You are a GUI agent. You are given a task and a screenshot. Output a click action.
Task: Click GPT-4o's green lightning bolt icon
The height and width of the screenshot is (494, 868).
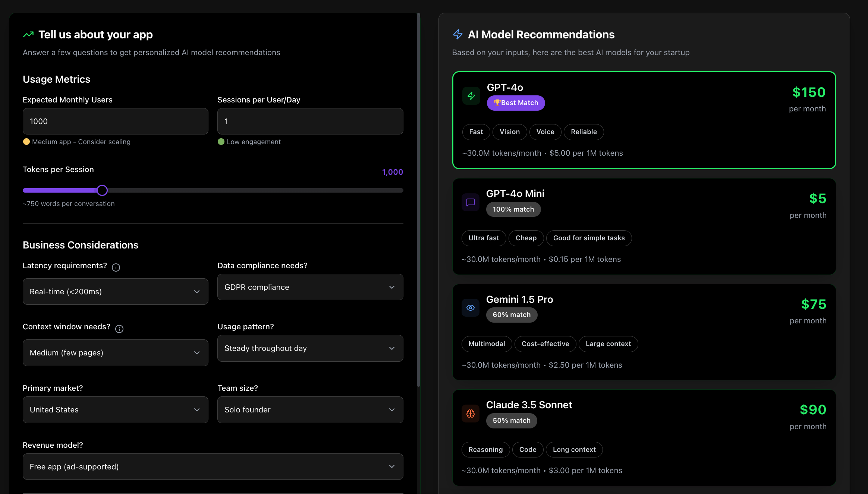pyautogui.click(x=471, y=96)
